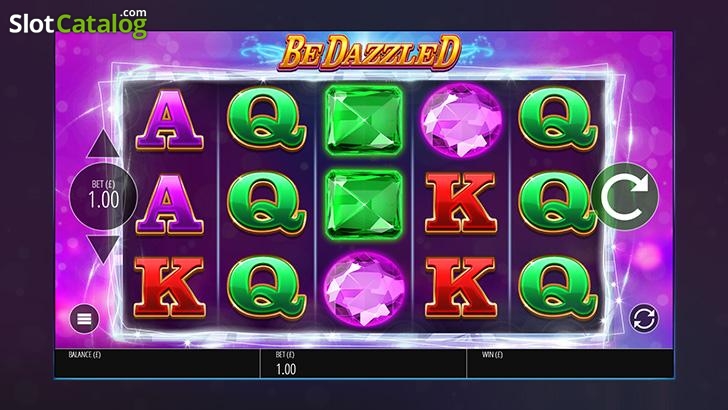Click the bottom purple round gem

click(x=364, y=288)
